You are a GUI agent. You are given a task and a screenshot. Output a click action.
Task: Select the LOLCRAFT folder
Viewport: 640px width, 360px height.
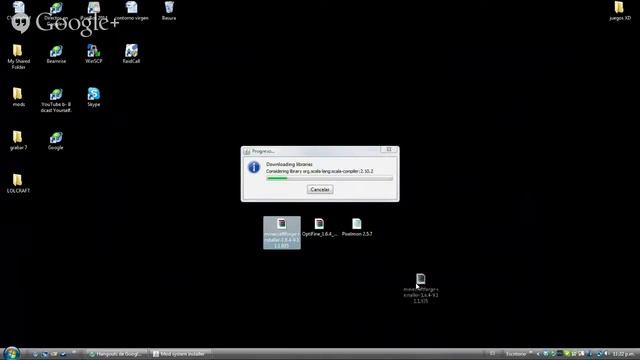[x=18, y=183]
